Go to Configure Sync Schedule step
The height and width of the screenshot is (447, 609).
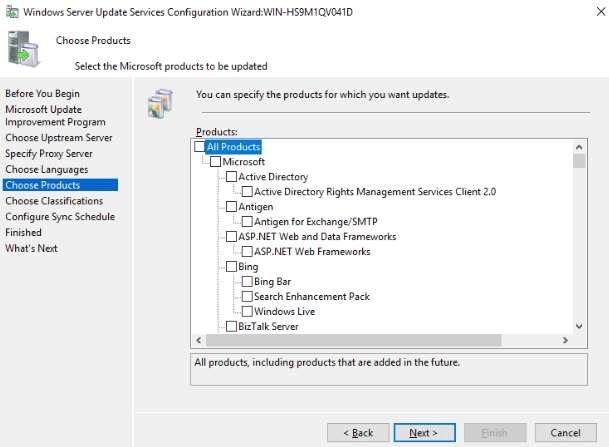60,217
